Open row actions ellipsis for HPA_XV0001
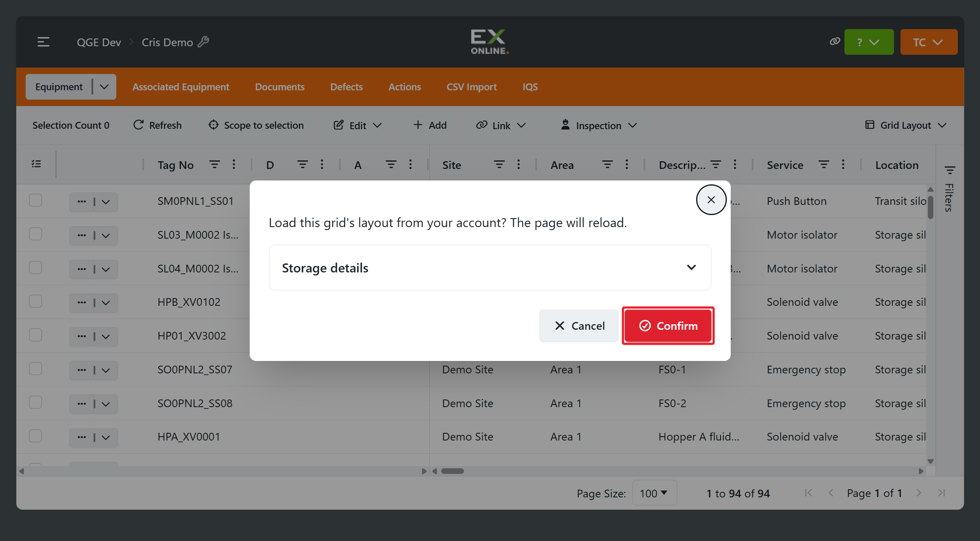This screenshot has width=980, height=541. 82,437
